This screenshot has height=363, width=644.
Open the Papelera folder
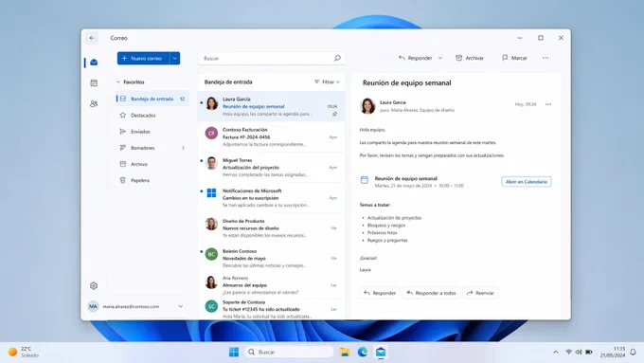[152, 180]
